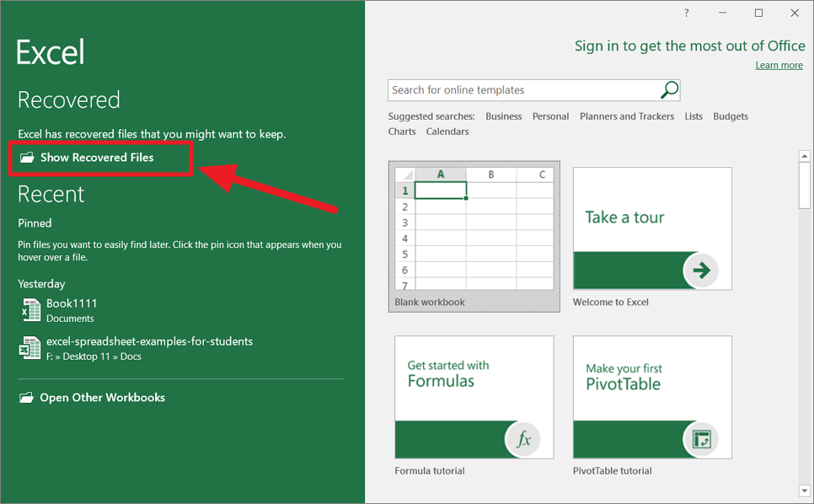
Task: Maximize the Excel start window
Action: (758, 13)
